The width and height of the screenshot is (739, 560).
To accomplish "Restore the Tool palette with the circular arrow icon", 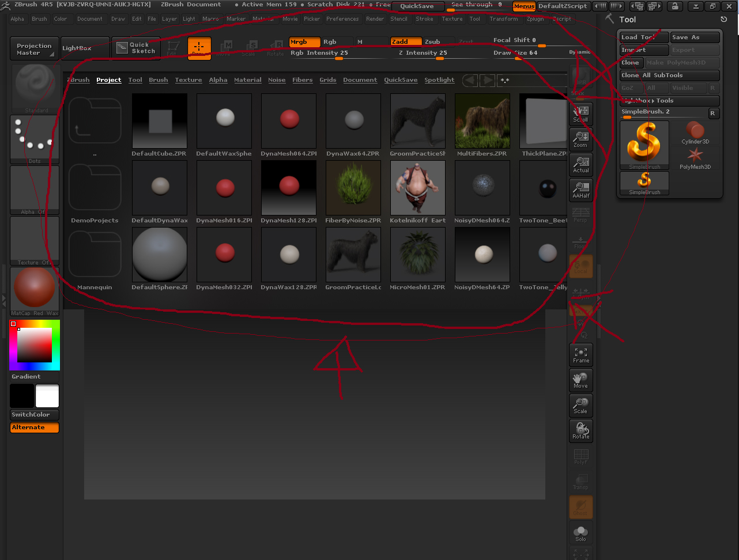I will [724, 20].
